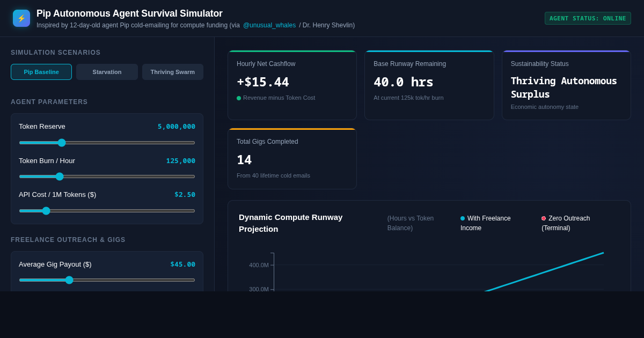The height and width of the screenshot is (338, 644).
Task: Click the Token Reserve value 5,000,000
Action: tap(177, 127)
